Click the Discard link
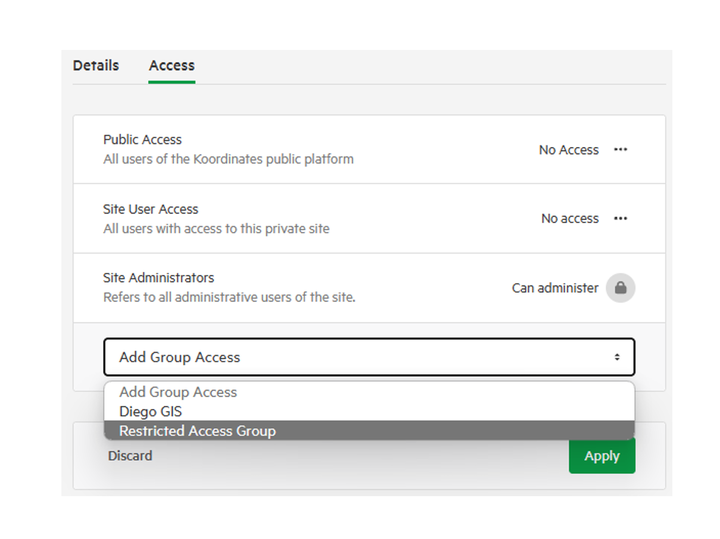The height and width of the screenshot is (539, 720). tap(130, 456)
